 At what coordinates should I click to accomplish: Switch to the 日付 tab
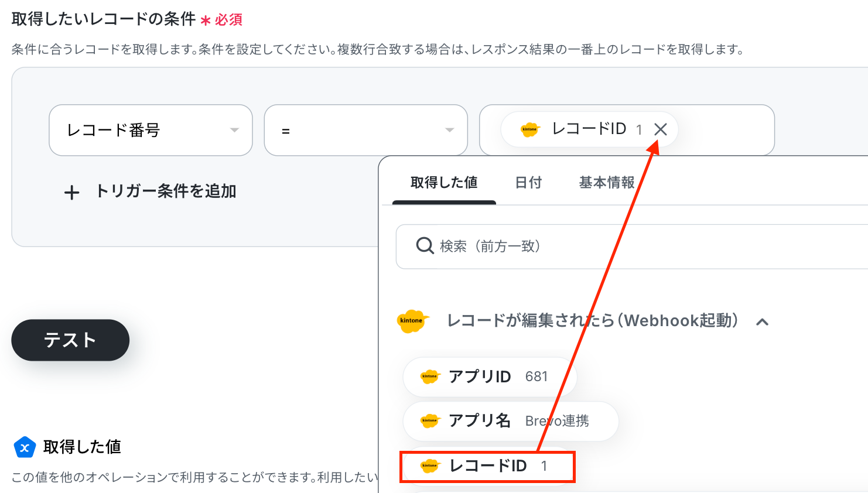[x=528, y=183]
